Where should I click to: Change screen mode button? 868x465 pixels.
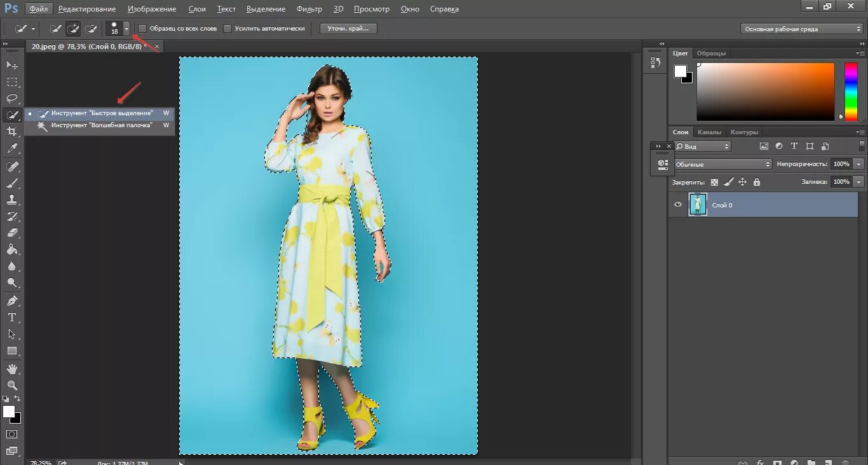click(11, 451)
